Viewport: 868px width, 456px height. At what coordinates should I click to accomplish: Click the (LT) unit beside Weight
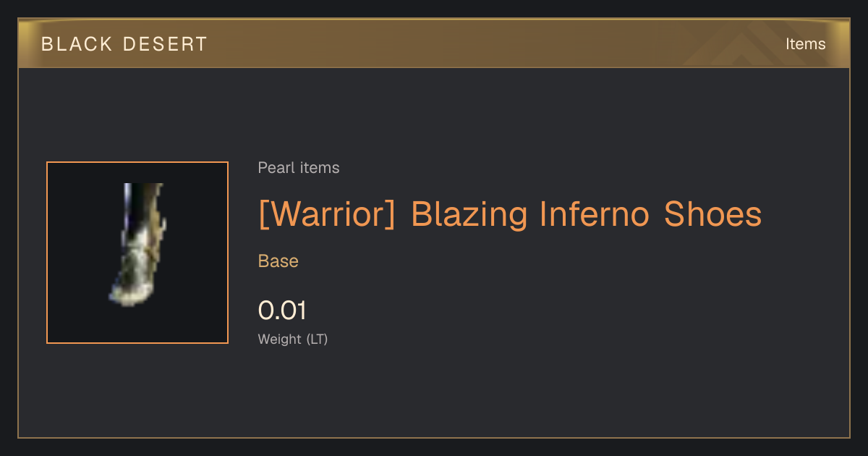[x=317, y=339]
